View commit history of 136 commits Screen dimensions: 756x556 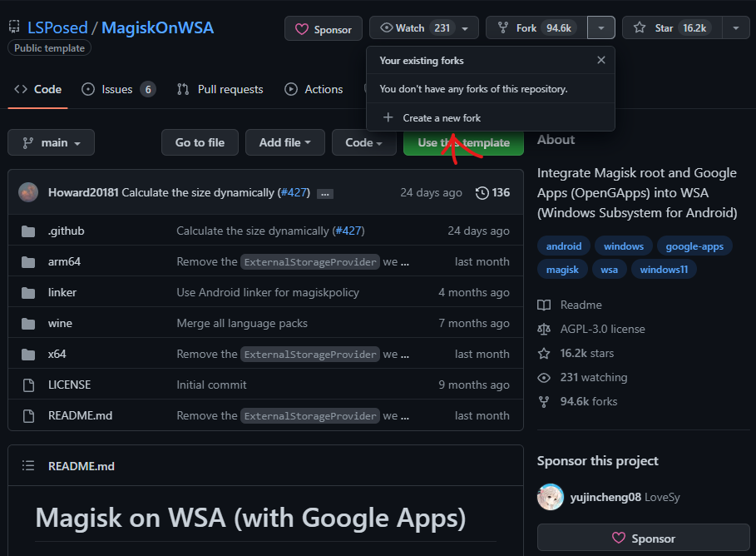pyautogui.click(x=492, y=192)
